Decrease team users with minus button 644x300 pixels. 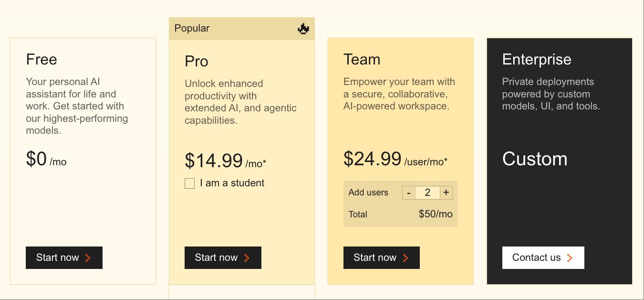(x=409, y=193)
